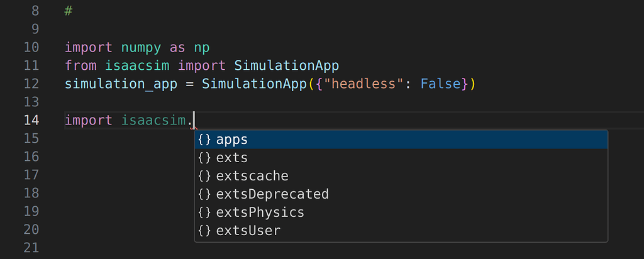Image resolution: width=644 pixels, height=259 pixels.
Task: Click the SimulationApp import name on line 11
Action: tap(286, 65)
